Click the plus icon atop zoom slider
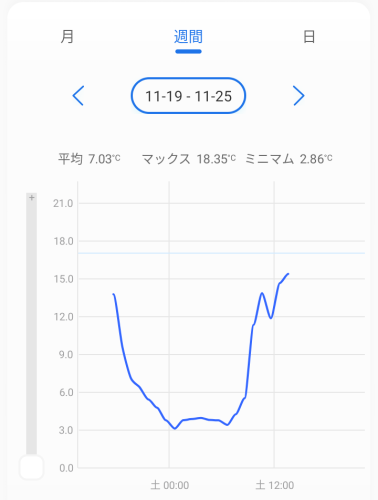The width and height of the screenshot is (378, 500). [32, 198]
